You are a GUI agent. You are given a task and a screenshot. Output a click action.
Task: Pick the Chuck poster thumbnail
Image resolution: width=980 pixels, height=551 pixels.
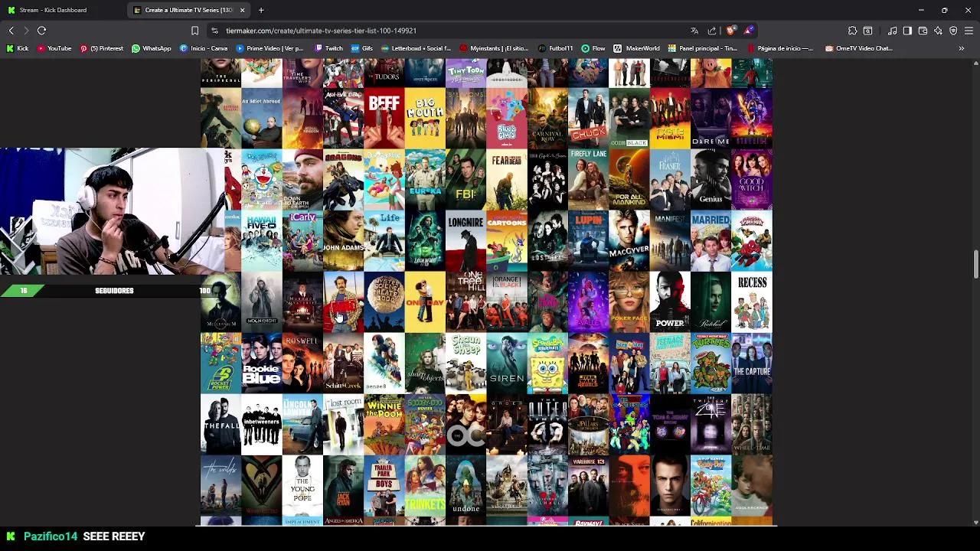[588, 119]
